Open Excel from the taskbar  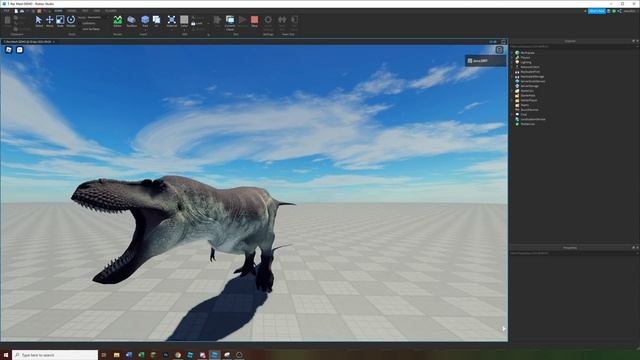141,355
